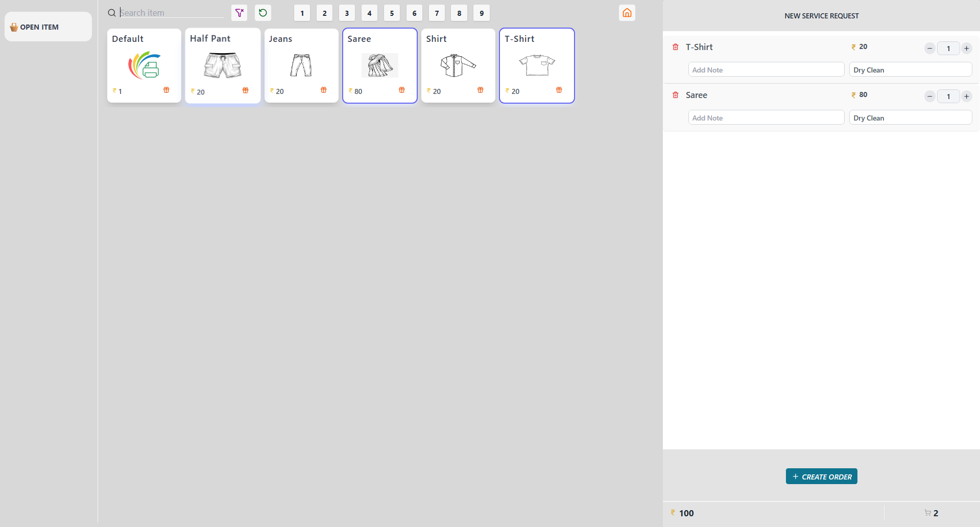The height and width of the screenshot is (527, 980).
Task: Click the Create Order button
Action: [821, 476]
